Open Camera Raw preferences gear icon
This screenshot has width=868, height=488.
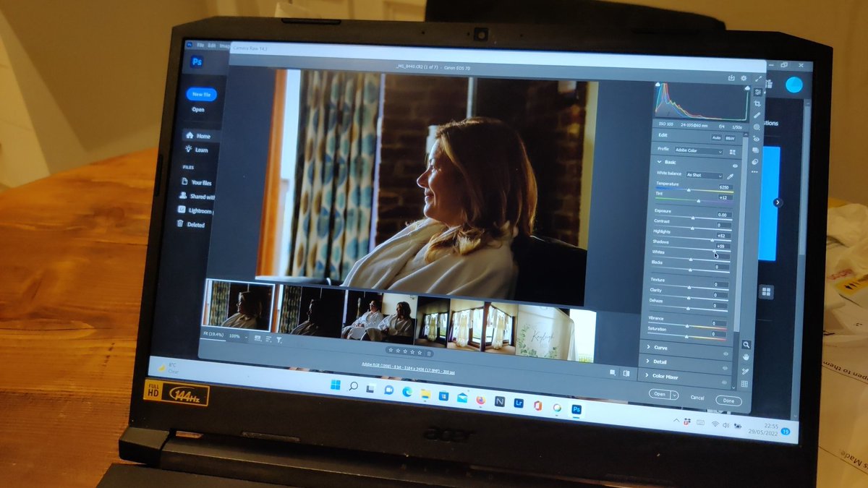pyautogui.click(x=744, y=78)
